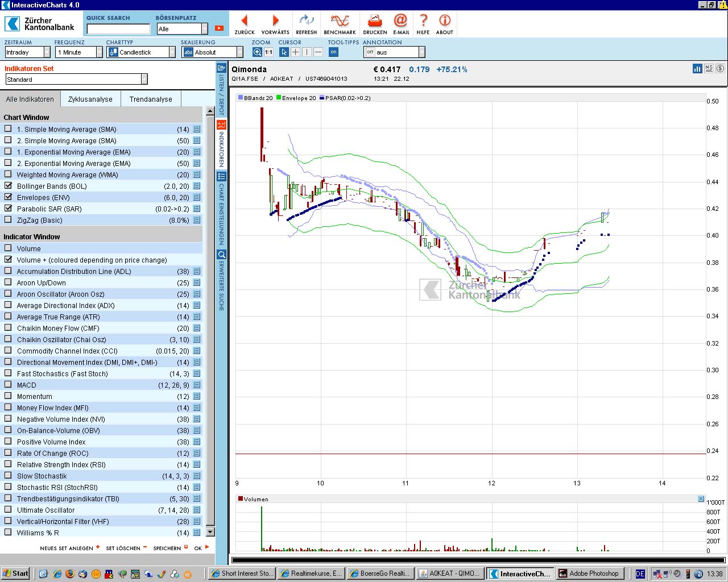The width and height of the screenshot is (728, 582).
Task: Open the Zeitraum Intraday dropdown
Action: (47, 52)
